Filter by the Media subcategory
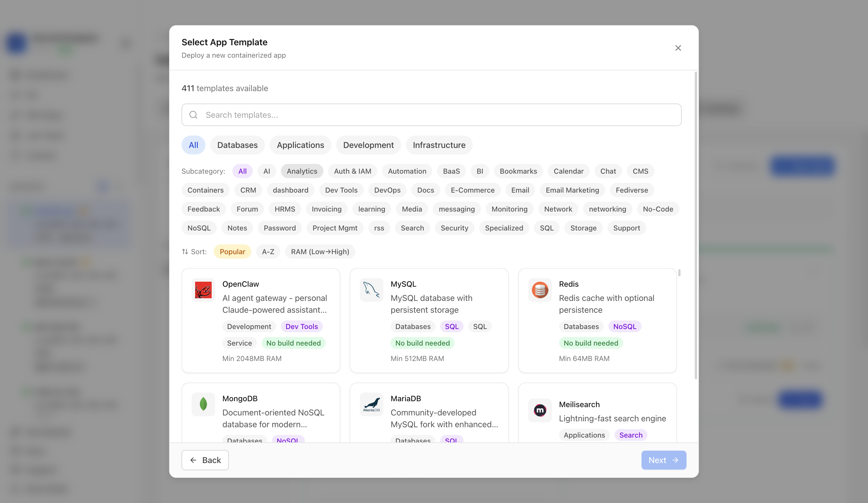Screen dimensions: 868x503 (412, 209)
